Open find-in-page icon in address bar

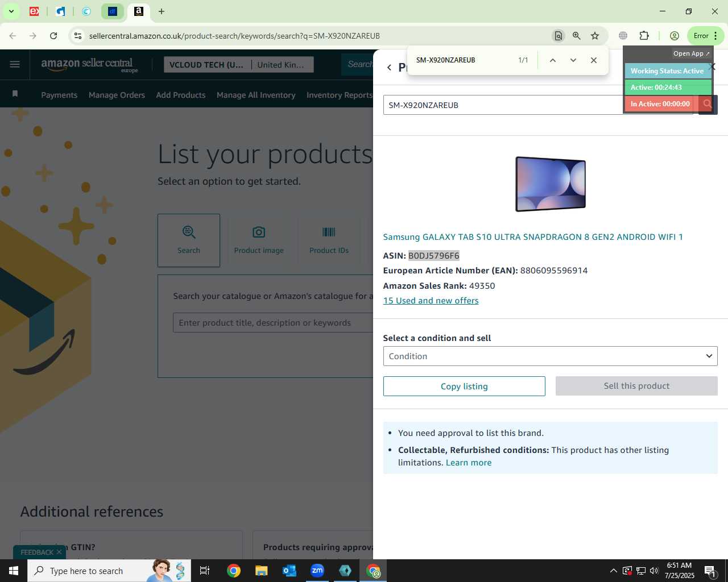[558, 35]
